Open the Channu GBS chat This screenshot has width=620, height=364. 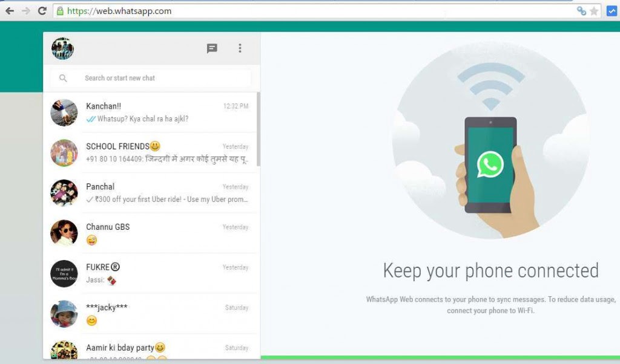click(x=150, y=233)
